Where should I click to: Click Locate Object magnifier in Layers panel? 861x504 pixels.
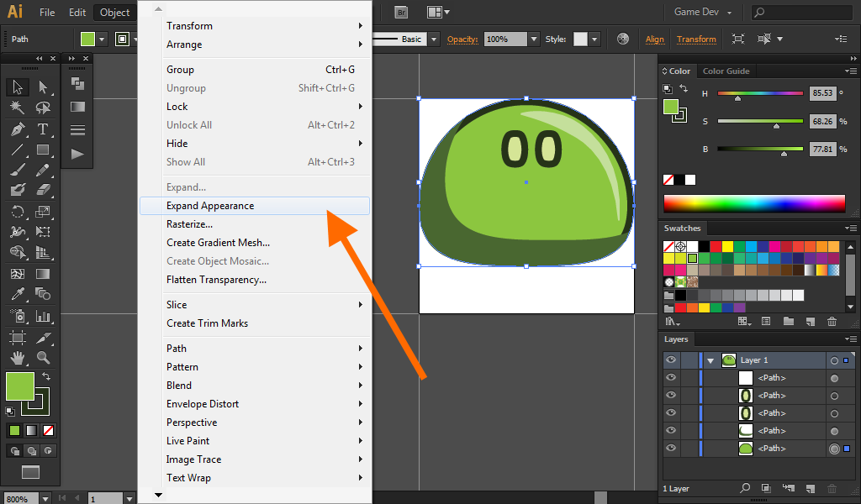click(x=745, y=488)
